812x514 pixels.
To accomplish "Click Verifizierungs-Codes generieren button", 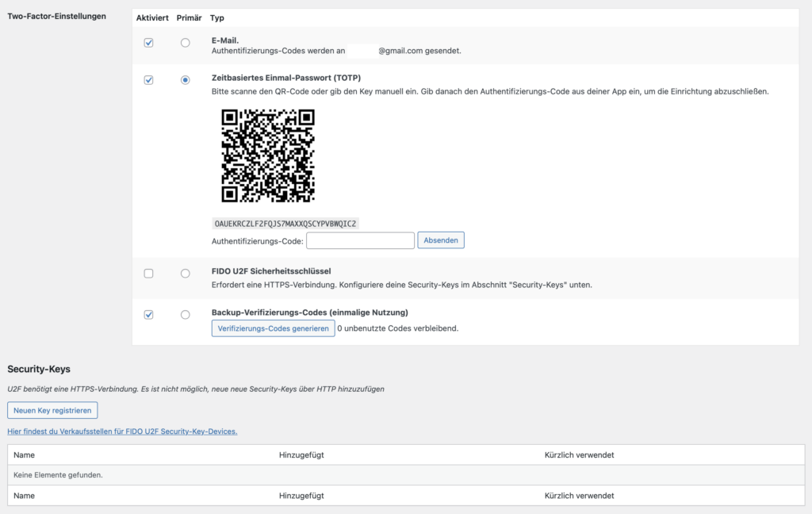I will [273, 328].
